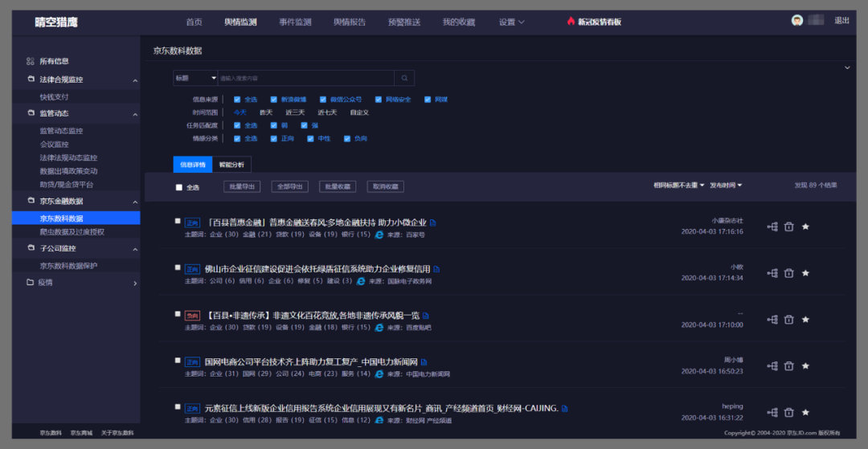This screenshot has width=868, height=449.
Task: Uncheck 新浪微博 source checkbox
Action: tap(273, 100)
